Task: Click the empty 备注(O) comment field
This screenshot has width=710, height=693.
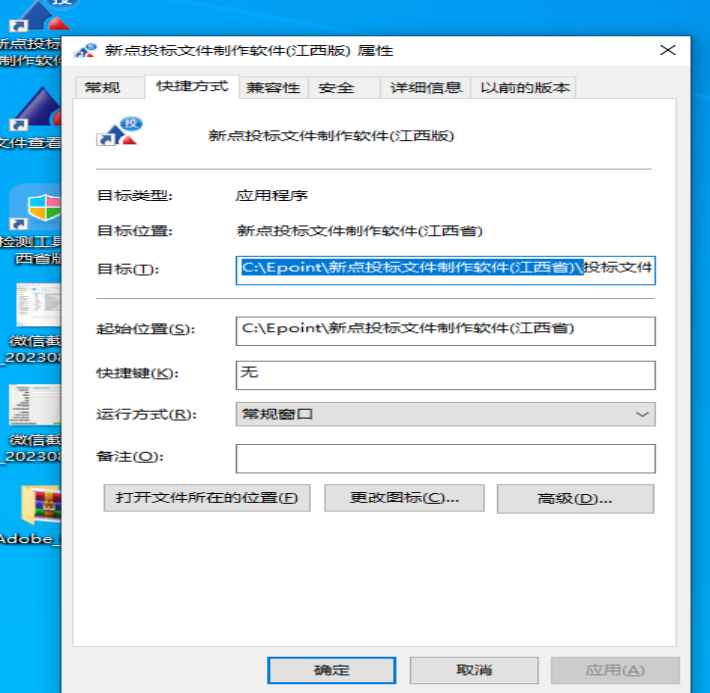Action: 446,458
